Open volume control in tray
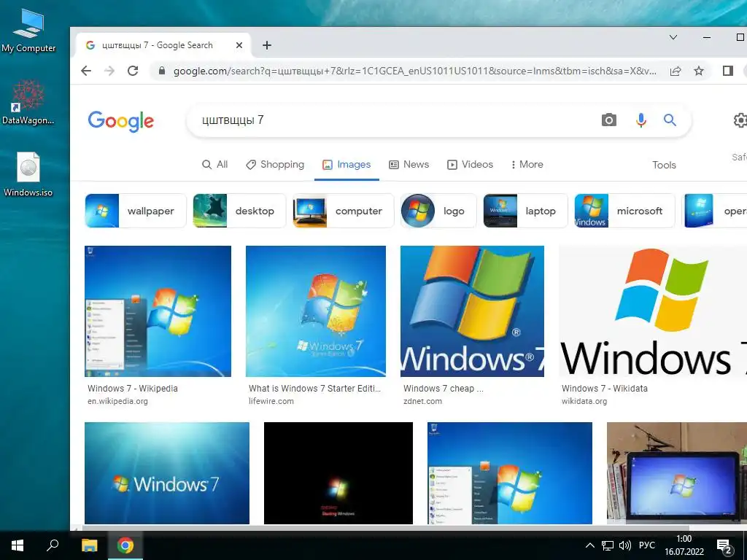 click(x=624, y=545)
